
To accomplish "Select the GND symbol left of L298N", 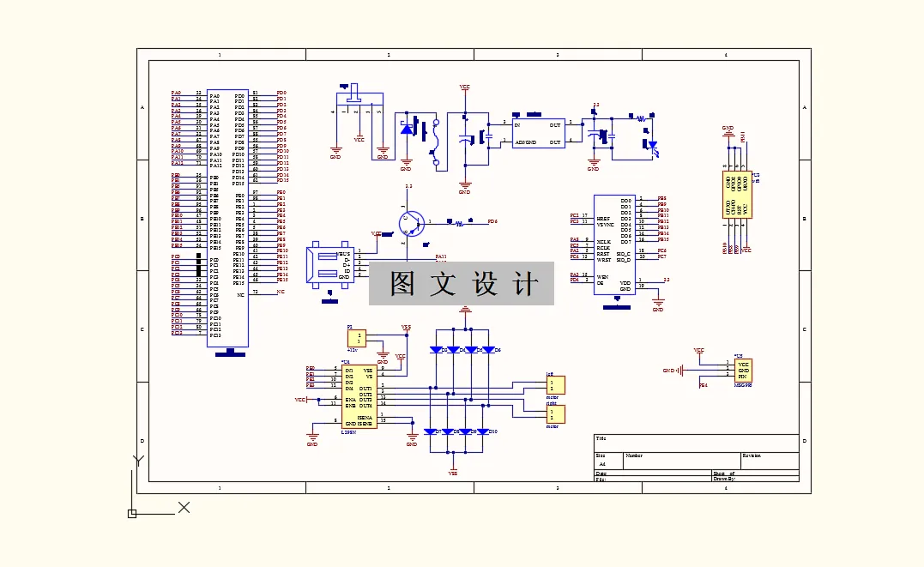I will [x=312, y=439].
